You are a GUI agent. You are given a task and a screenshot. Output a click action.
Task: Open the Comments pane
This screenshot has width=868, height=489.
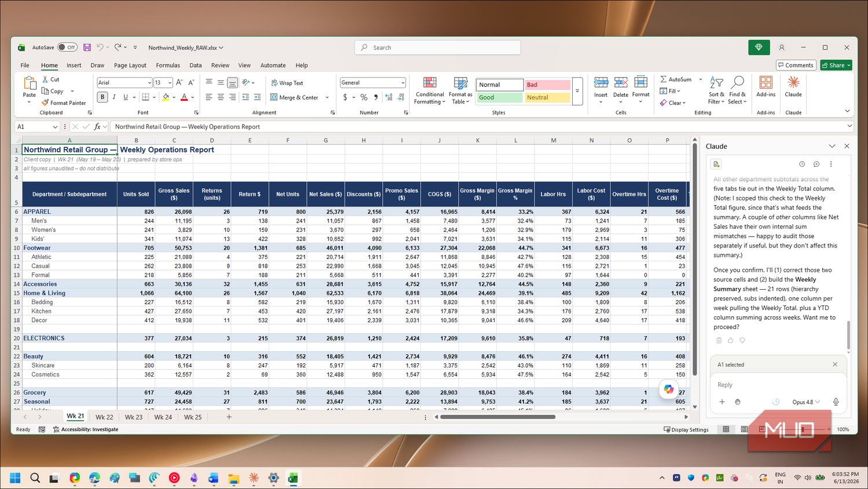796,65
